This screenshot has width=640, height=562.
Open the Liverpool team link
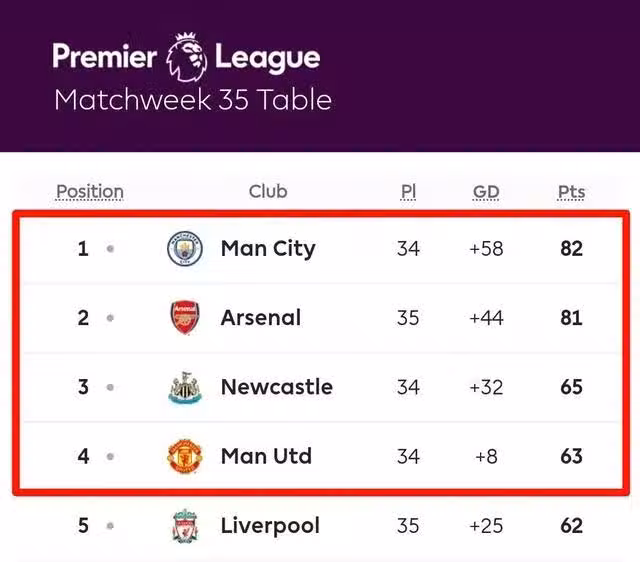[270, 525]
